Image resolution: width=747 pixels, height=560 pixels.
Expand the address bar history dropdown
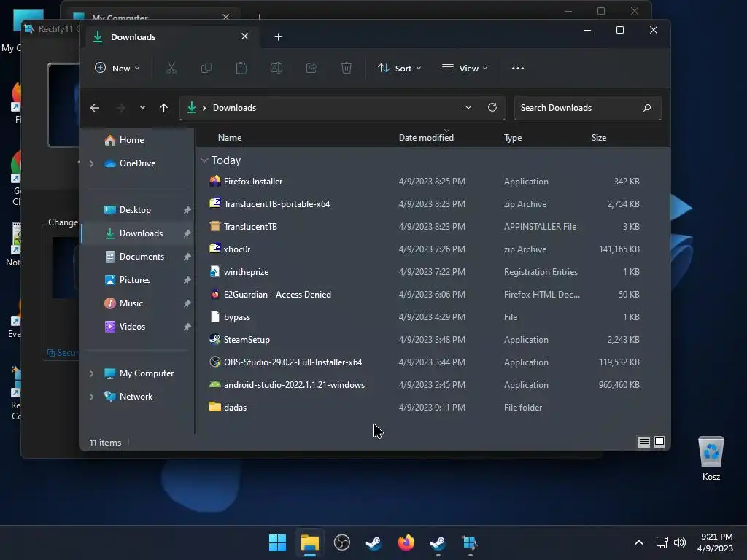tap(468, 108)
